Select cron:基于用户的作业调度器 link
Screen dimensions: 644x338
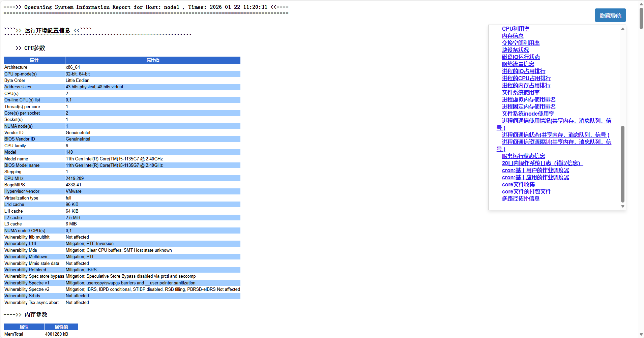pos(535,171)
